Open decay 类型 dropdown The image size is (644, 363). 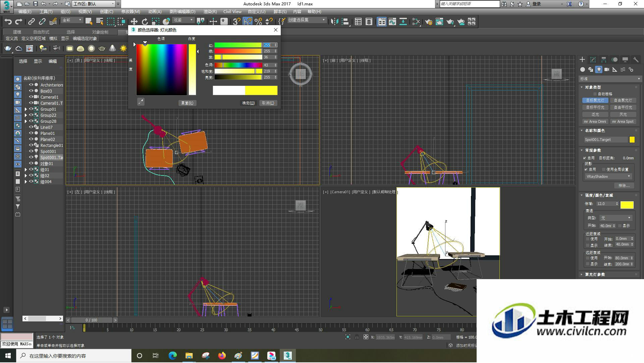click(616, 218)
